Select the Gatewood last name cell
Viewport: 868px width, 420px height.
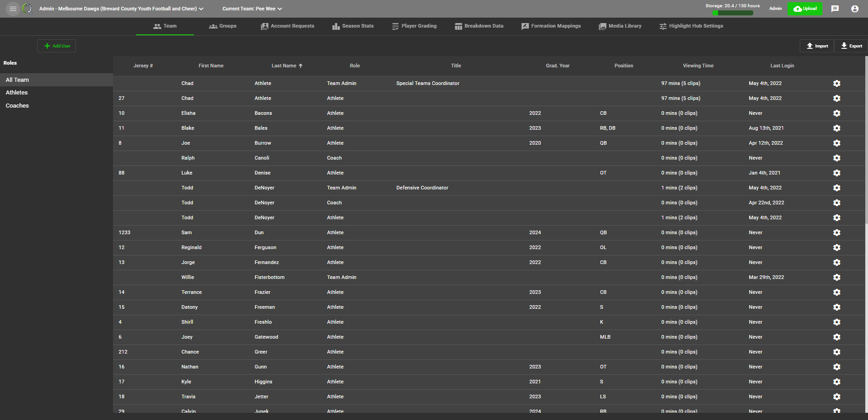266,337
